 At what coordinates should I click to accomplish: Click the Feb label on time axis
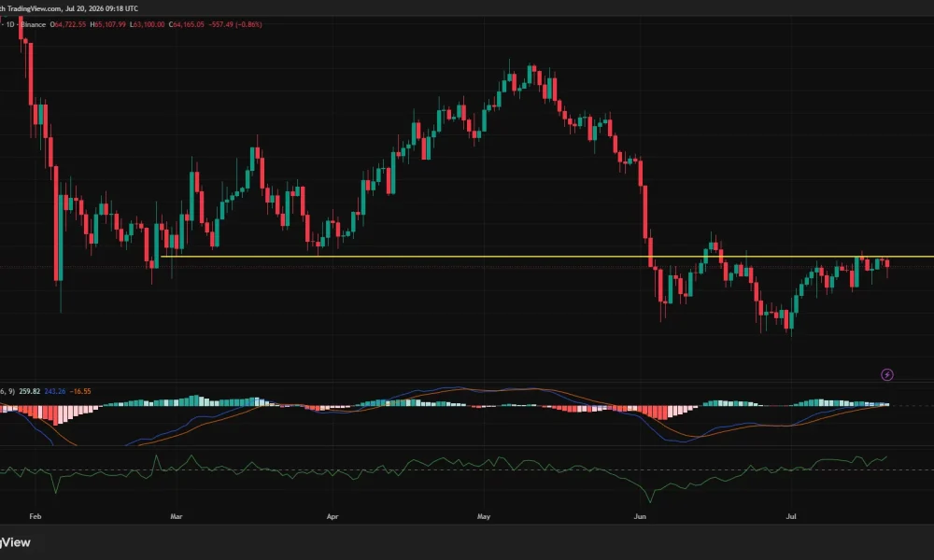(35, 516)
